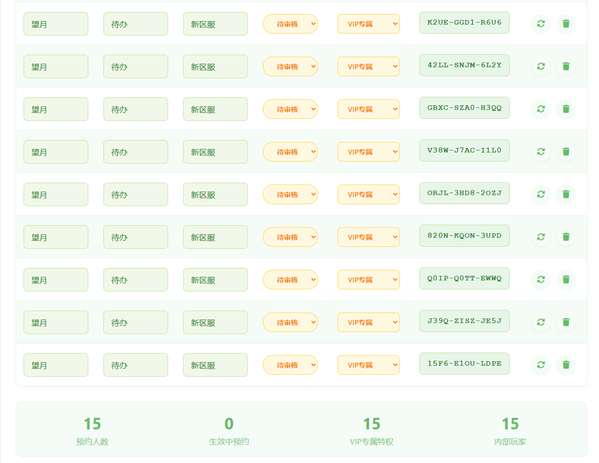Remove the Q0IP row
This screenshot has height=463, width=599.
[566, 279]
